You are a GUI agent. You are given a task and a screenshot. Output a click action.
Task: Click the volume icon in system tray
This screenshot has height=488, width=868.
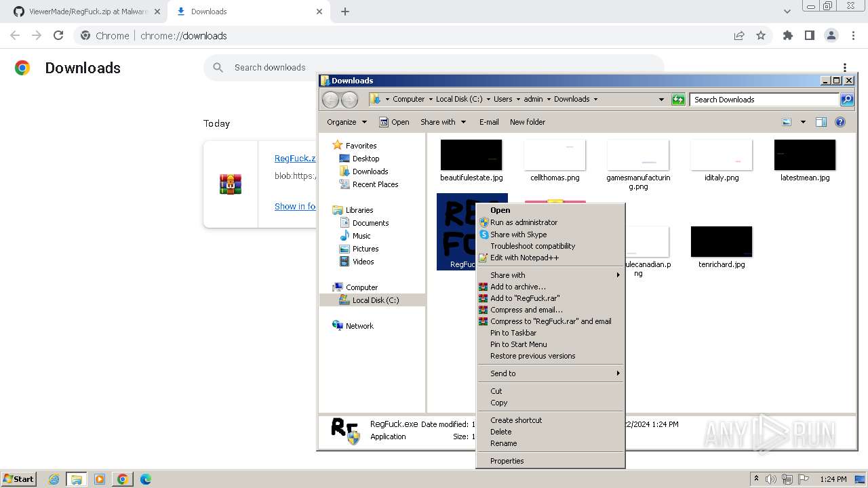click(771, 479)
